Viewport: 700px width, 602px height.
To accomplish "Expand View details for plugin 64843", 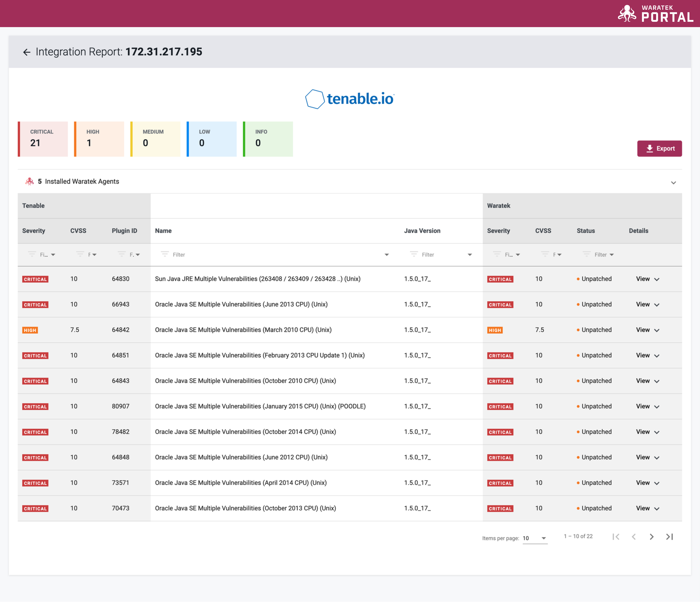I will coord(648,381).
